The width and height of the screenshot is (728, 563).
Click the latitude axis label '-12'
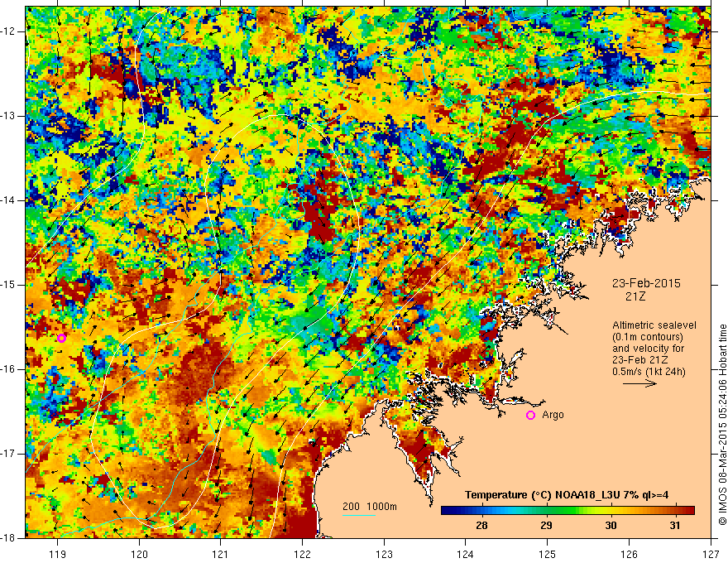point(8,31)
